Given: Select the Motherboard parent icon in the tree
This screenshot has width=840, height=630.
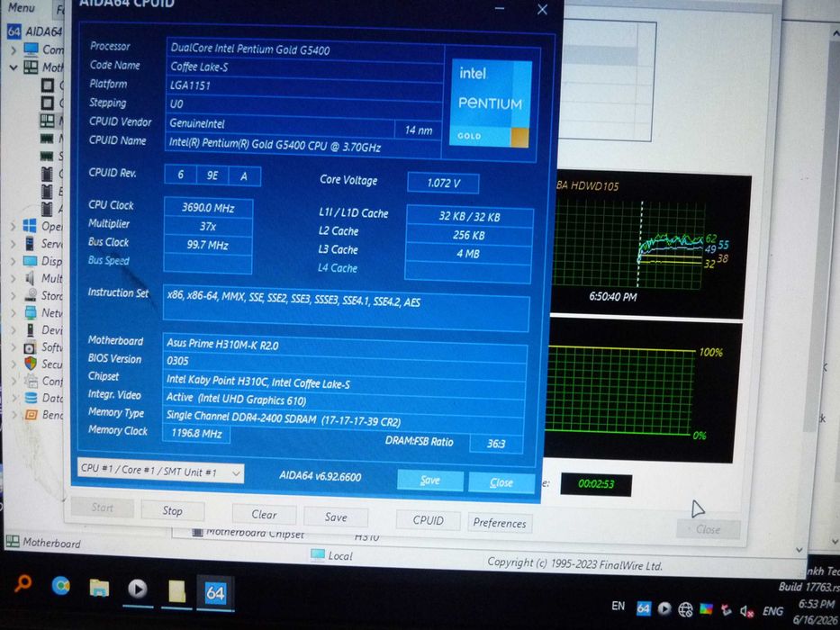Looking at the screenshot, I should (x=32, y=67).
